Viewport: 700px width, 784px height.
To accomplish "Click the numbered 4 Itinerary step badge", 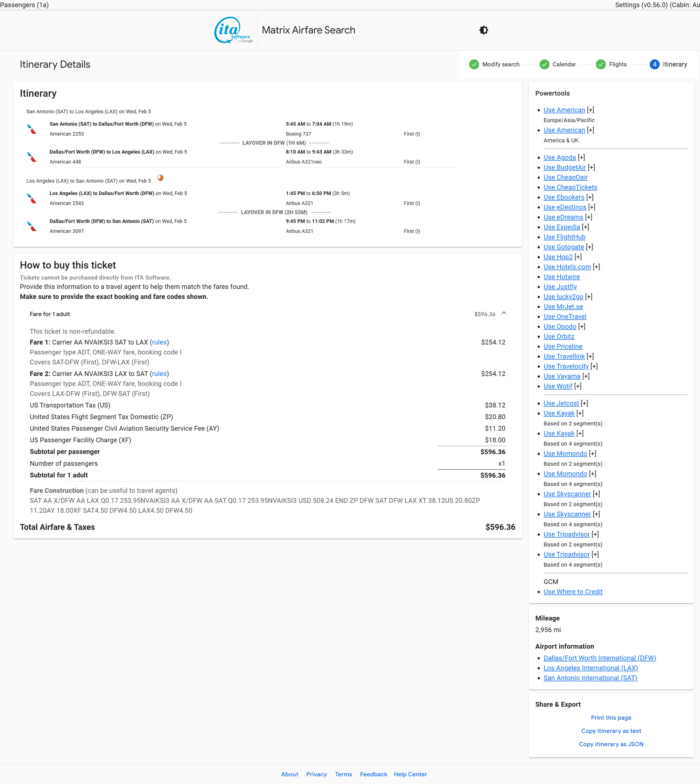I will point(654,64).
